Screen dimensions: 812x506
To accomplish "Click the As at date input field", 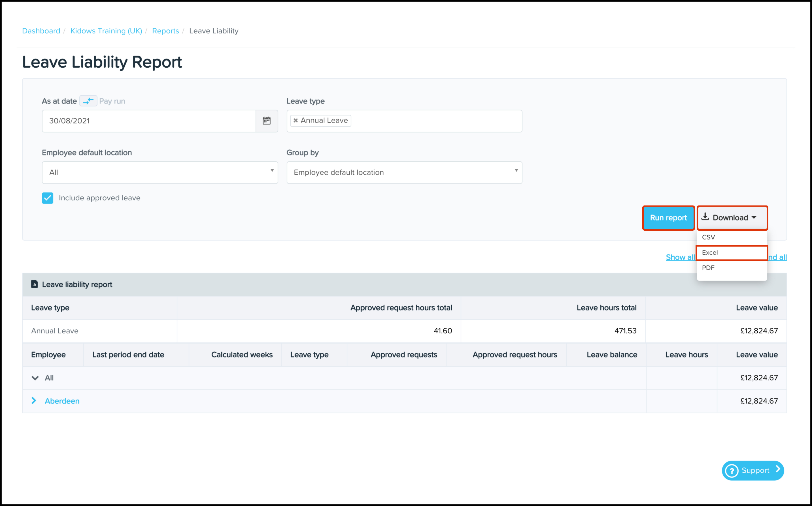I will click(149, 121).
